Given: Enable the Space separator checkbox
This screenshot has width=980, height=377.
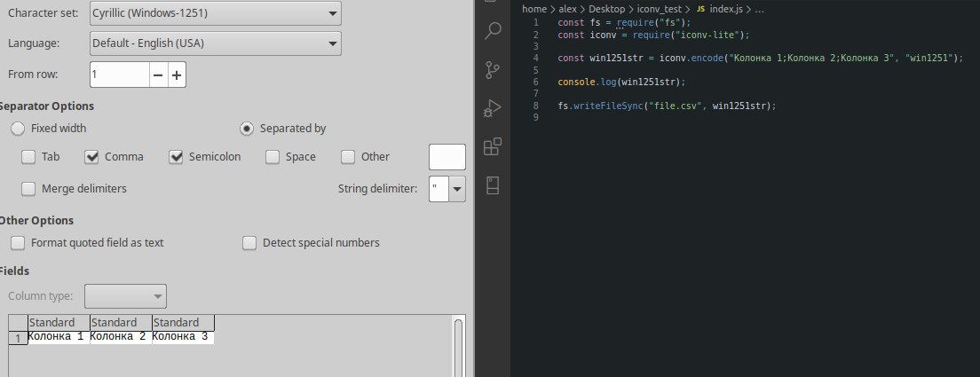Looking at the screenshot, I should 272,157.
